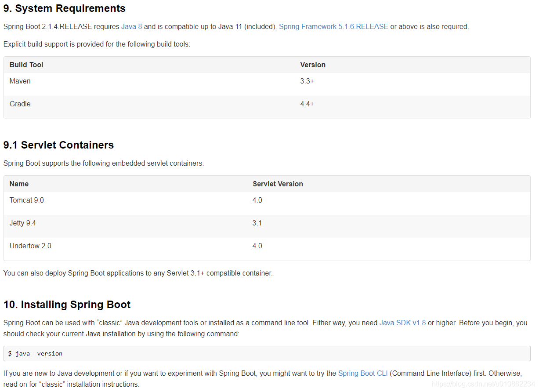Select the 'Build Tool' column header
The image size is (539, 392).
(26, 65)
